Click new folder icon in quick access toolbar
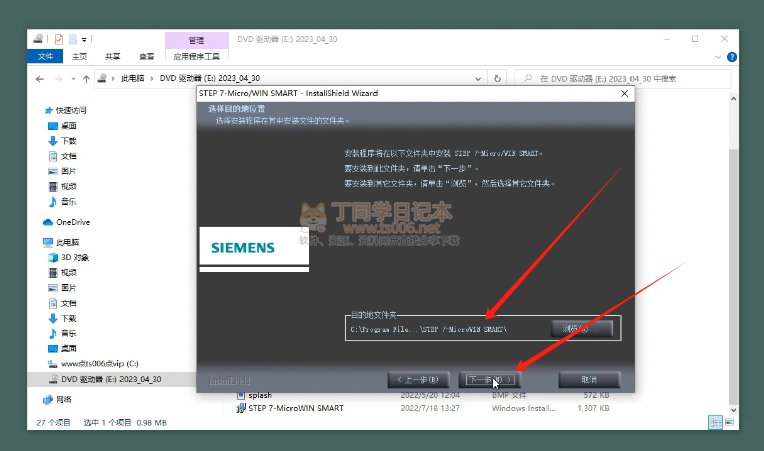This screenshot has width=764, height=451. tap(73, 39)
